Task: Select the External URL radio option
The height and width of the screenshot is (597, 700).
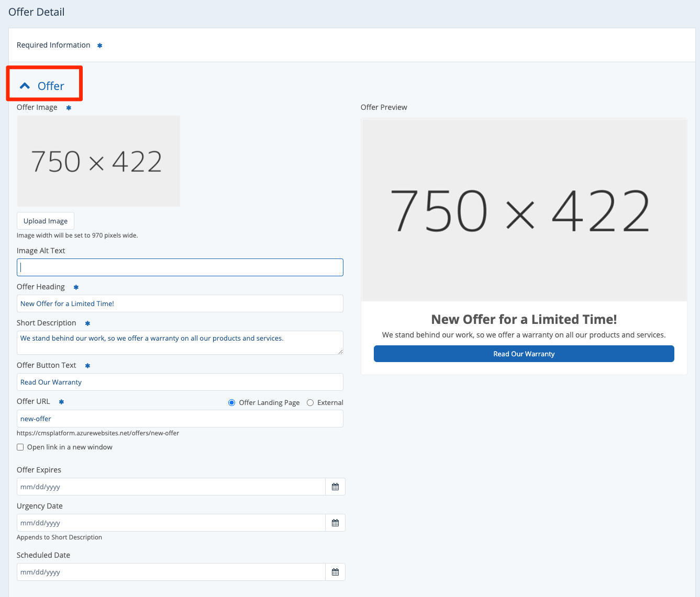Action: tap(310, 403)
